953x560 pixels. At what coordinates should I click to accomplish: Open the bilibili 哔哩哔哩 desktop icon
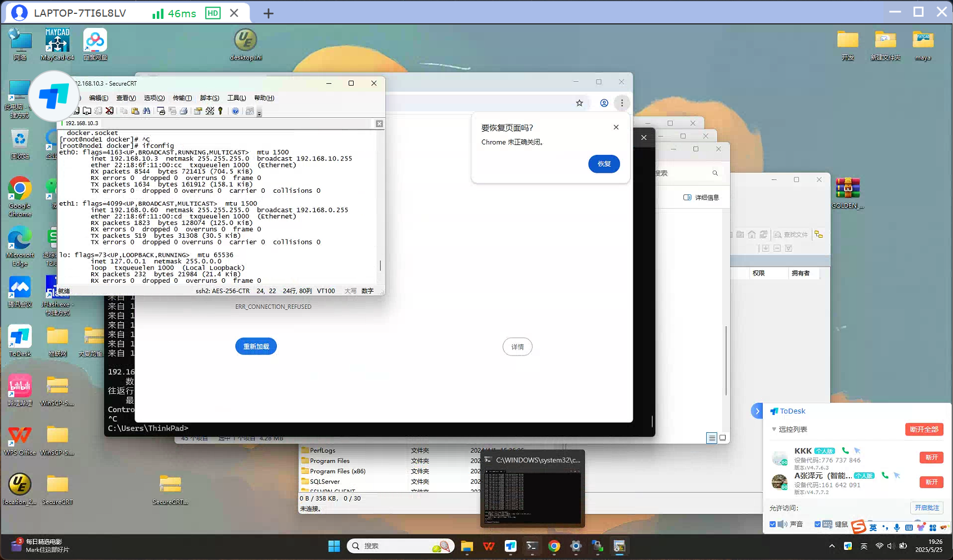(20, 390)
